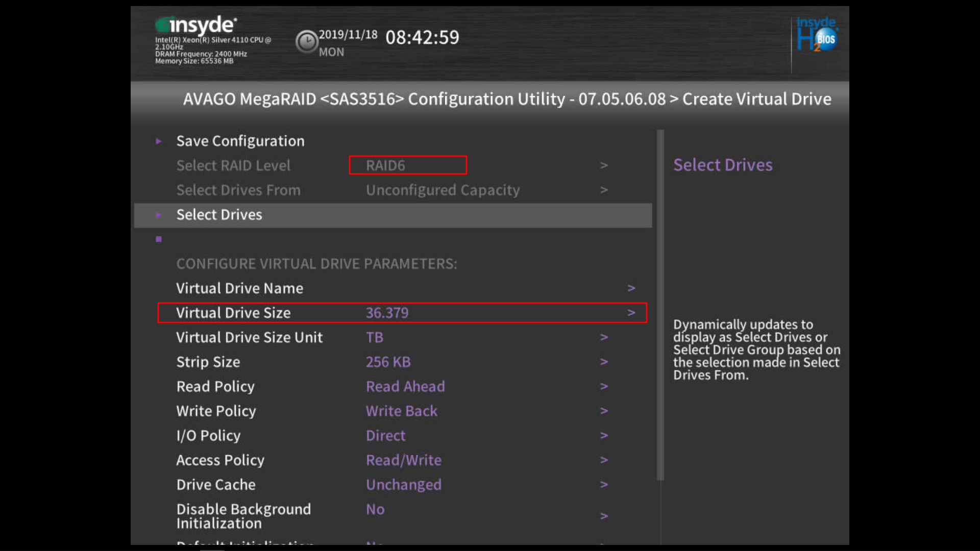Image resolution: width=980 pixels, height=551 pixels.
Task: Click the small purple square bullet
Action: click(159, 239)
